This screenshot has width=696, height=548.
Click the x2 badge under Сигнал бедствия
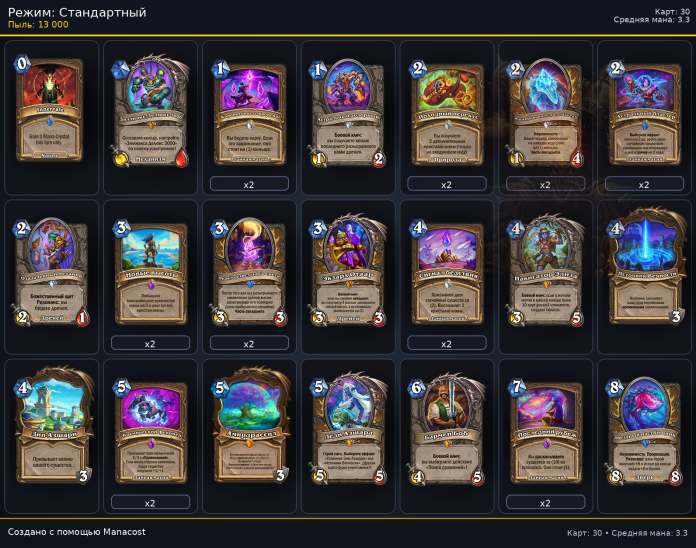click(447, 343)
